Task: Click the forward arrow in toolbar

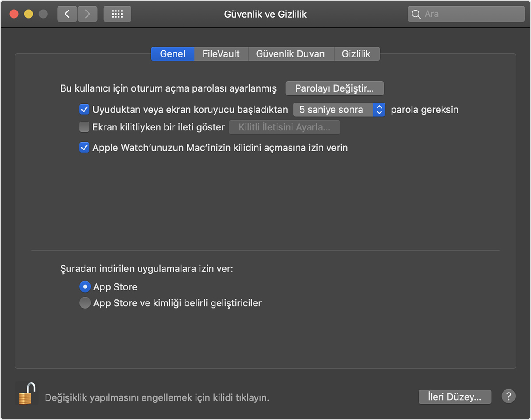Action: [88, 14]
